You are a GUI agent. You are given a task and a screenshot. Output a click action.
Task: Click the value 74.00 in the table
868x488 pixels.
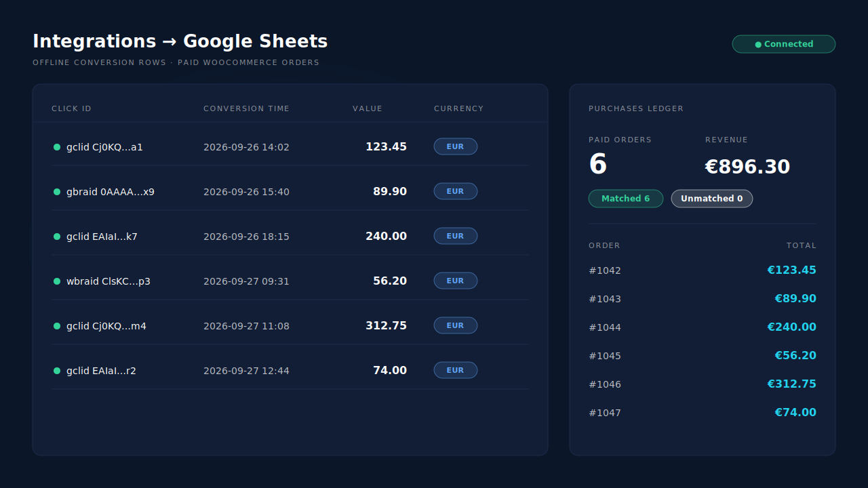[390, 371]
